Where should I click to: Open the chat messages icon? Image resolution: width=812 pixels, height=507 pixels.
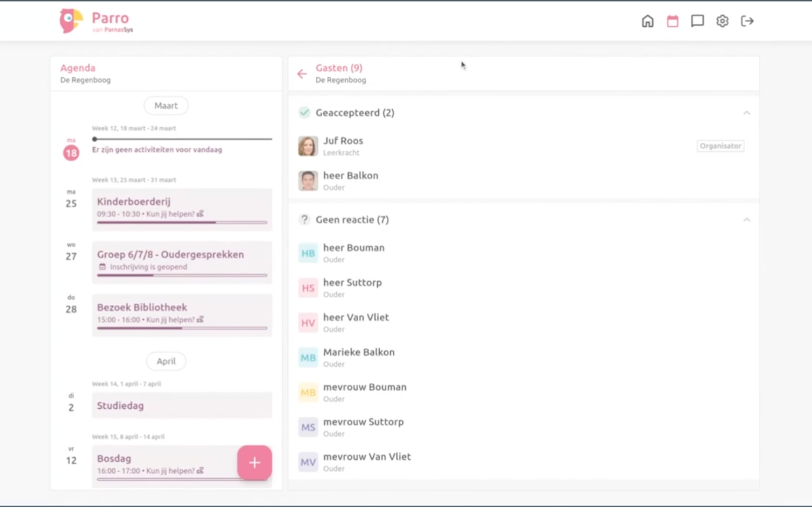pyautogui.click(x=697, y=21)
